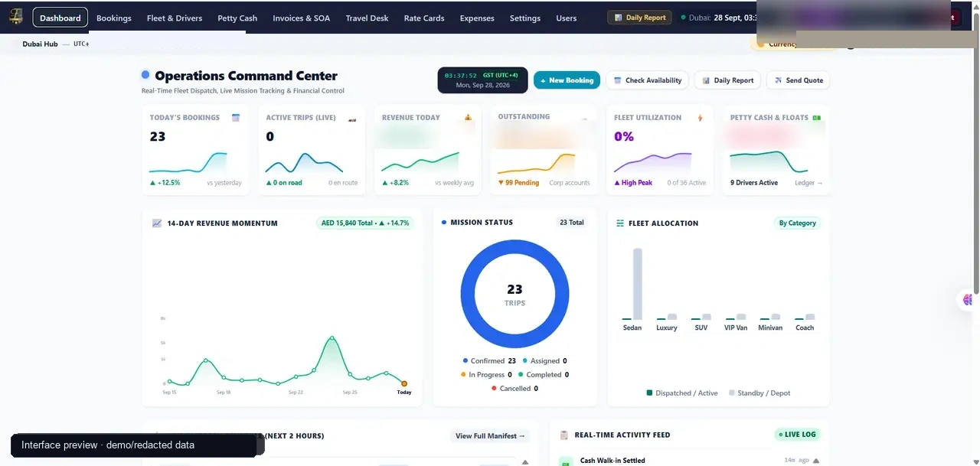Click calendar icon on Today's Bookings card
Viewport: 980px width, 466px height.
coord(236,118)
